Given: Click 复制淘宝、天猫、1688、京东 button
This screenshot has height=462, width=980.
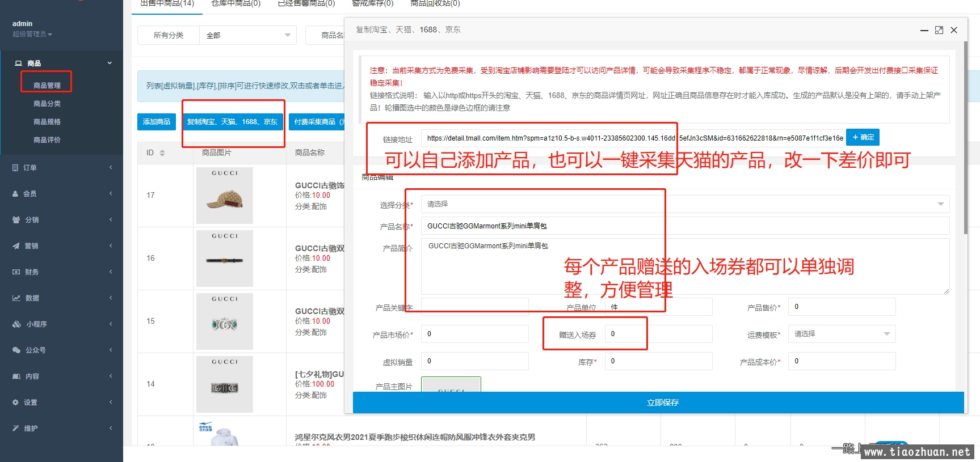Looking at the screenshot, I should [x=232, y=122].
